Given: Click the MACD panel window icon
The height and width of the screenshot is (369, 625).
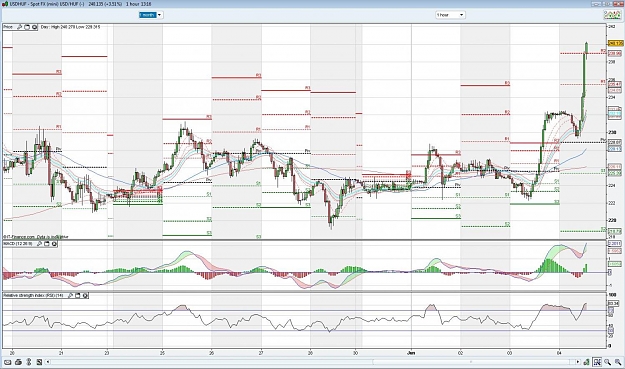Looking at the screenshot, I should [47, 243].
